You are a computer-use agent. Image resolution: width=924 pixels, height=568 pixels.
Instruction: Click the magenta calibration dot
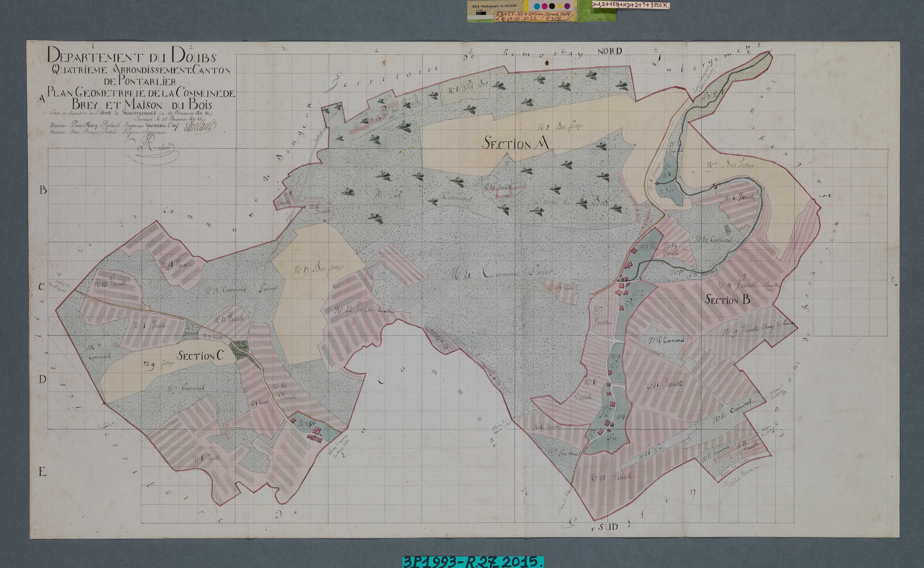coord(545,6)
